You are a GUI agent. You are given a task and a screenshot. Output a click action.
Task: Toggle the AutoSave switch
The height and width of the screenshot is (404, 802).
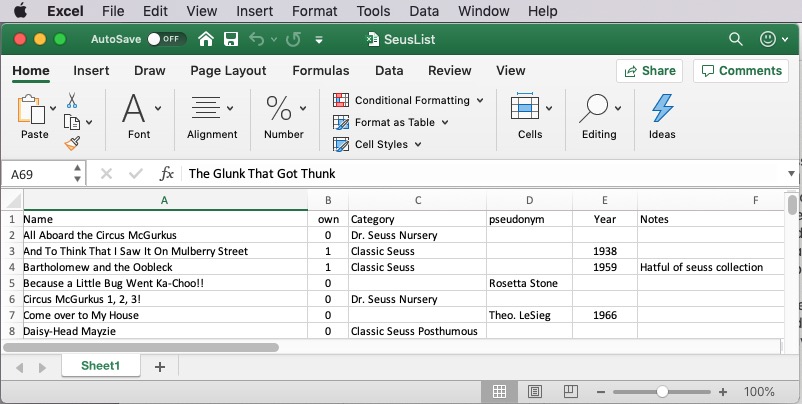point(166,39)
